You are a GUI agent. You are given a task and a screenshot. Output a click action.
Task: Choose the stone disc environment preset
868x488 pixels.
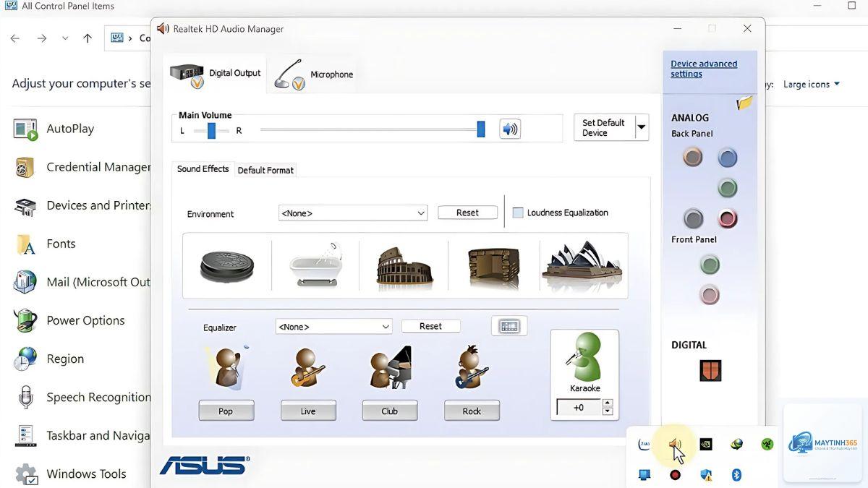(226, 265)
